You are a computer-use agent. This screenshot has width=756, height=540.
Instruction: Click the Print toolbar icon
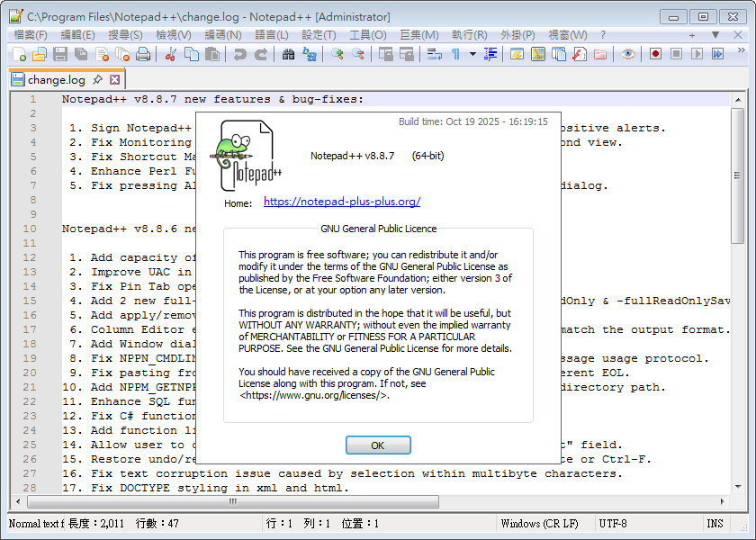(143, 54)
